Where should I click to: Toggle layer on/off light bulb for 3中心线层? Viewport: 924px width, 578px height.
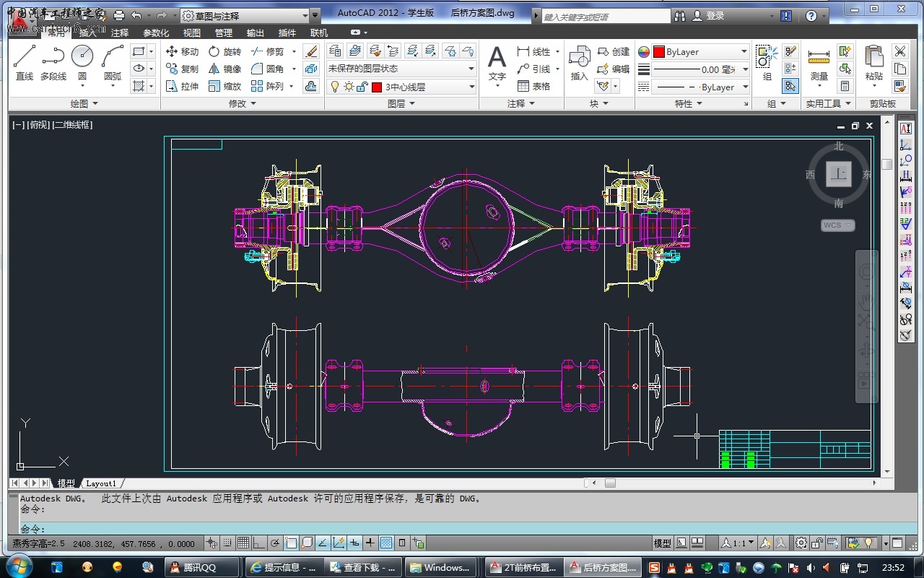(x=334, y=87)
